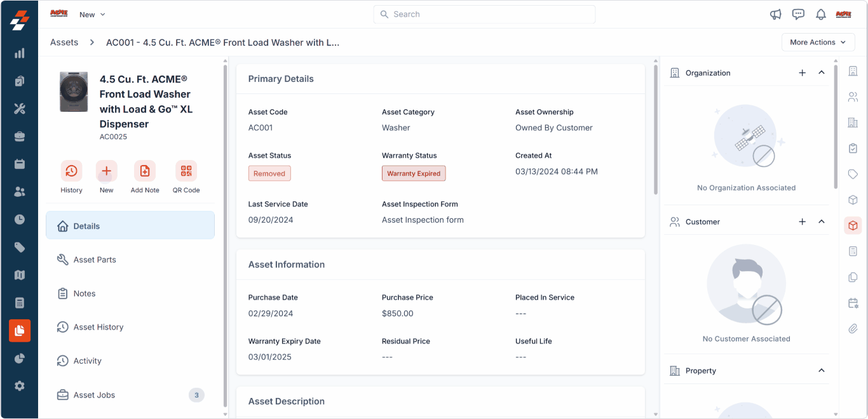Open the settings gear in left sidebar

tap(20, 386)
